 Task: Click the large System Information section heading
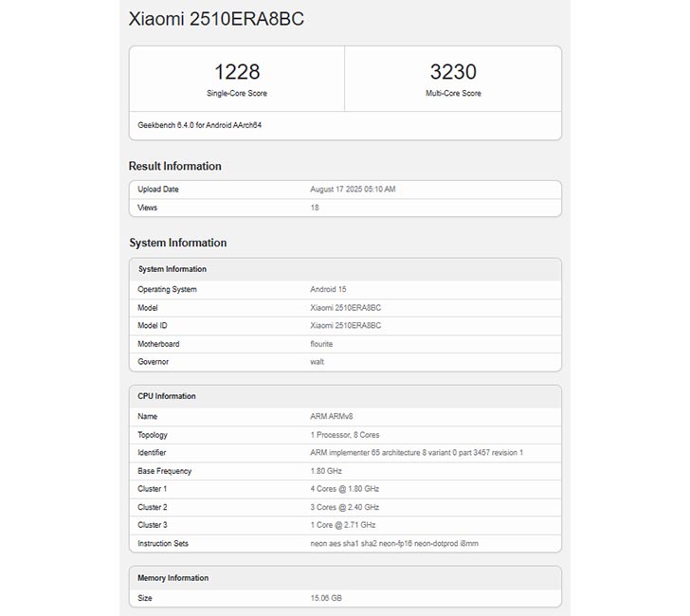178,243
